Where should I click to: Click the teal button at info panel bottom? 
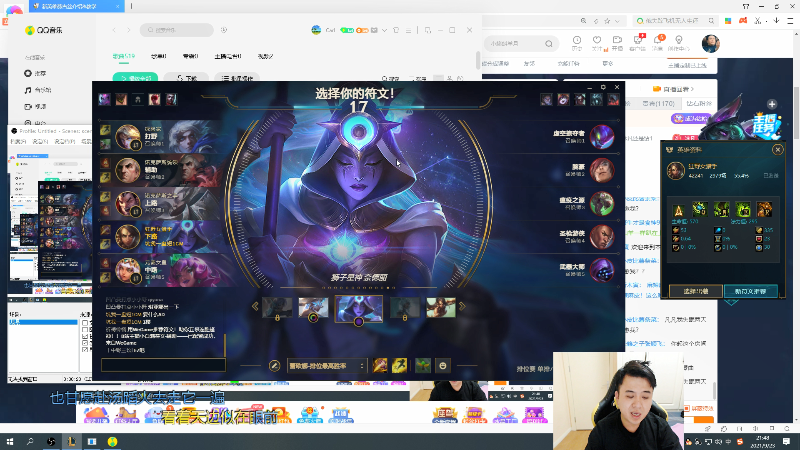point(751,291)
